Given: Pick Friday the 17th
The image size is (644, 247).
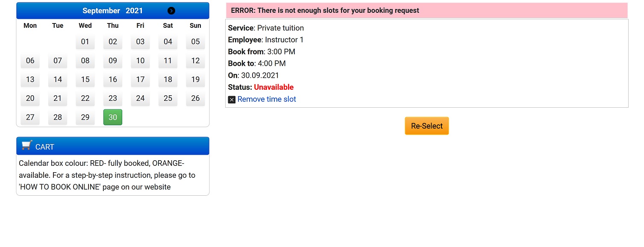Looking at the screenshot, I should click(140, 79).
